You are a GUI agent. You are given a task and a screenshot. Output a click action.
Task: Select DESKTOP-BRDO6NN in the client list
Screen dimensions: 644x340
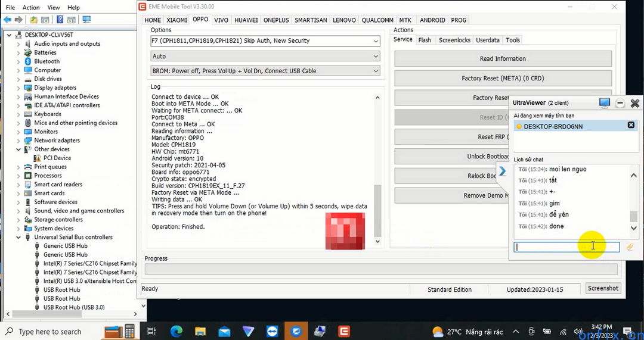[576, 126]
